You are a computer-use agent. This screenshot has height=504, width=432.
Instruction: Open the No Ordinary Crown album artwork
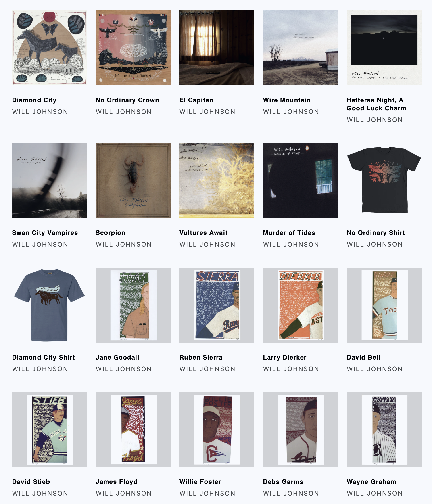133,48
